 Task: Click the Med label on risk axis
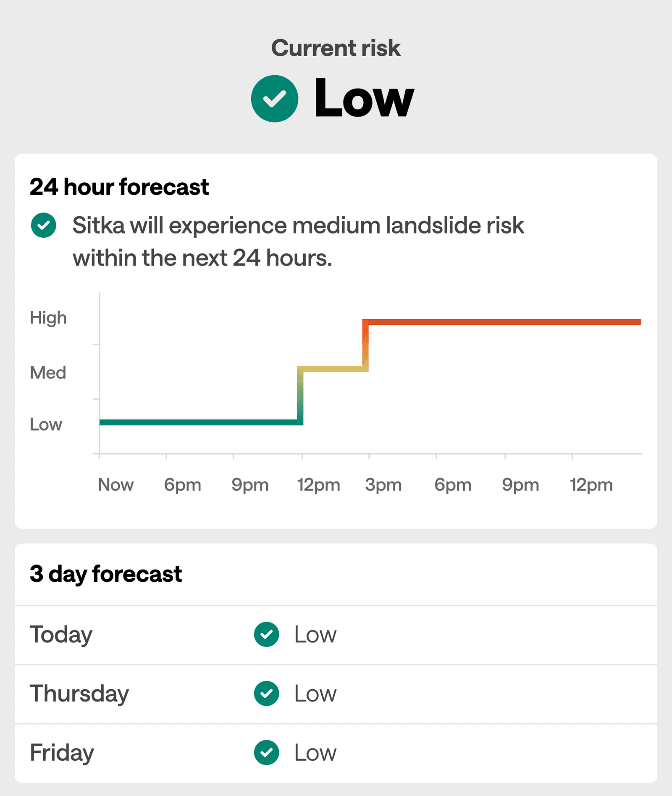(48, 373)
